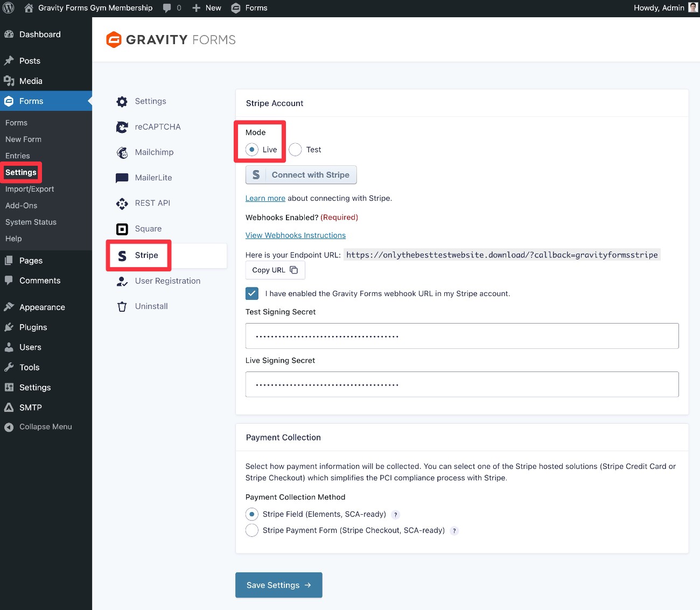Click the Uninstall trash icon

coord(122,306)
